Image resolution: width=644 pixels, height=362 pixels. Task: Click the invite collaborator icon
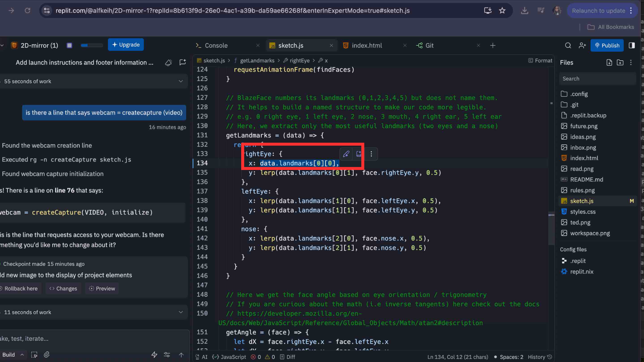(582, 46)
